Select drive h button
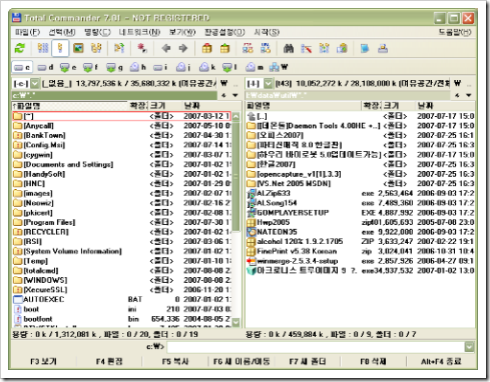Viewport: 490px width, 382px height. tap(138, 67)
